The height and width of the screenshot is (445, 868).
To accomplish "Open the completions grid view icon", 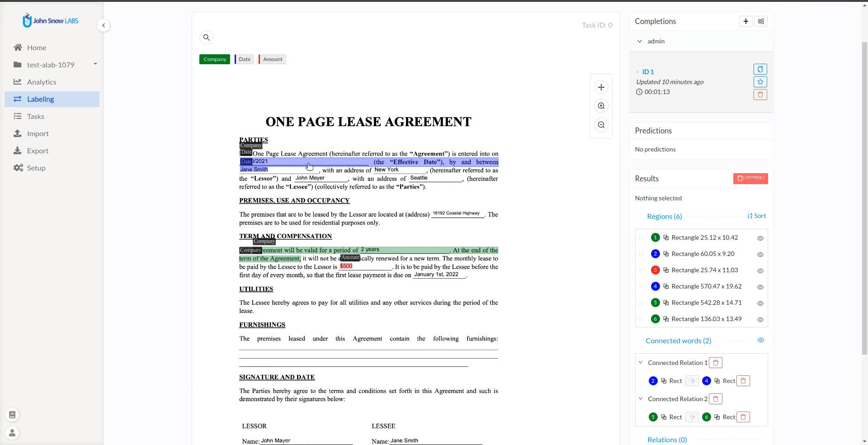I will (x=761, y=21).
